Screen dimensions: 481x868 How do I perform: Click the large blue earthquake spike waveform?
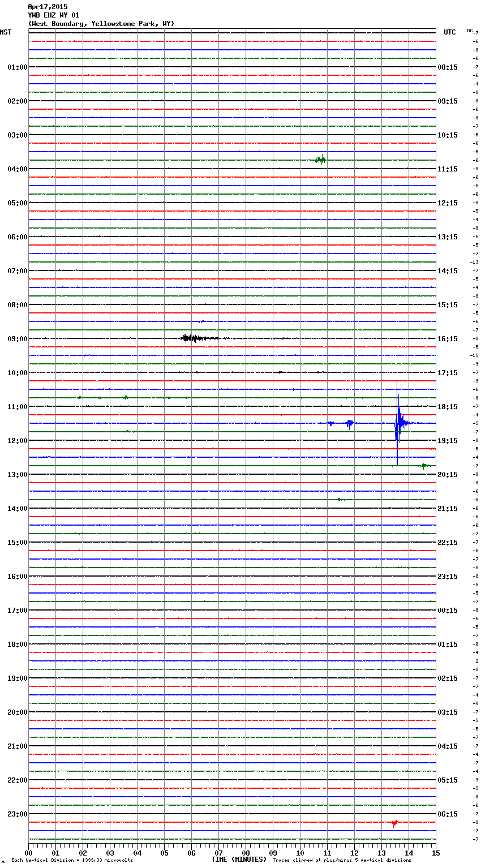pos(398,423)
